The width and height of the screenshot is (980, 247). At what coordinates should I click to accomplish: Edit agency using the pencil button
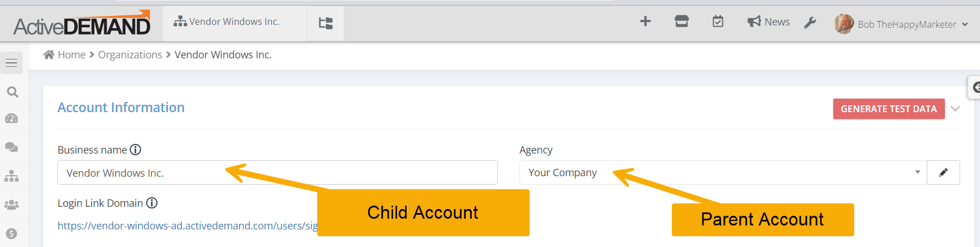(943, 173)
